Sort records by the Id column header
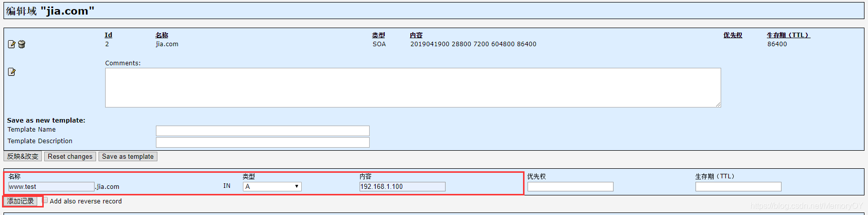The image size is (868, 215). (108, 35)
